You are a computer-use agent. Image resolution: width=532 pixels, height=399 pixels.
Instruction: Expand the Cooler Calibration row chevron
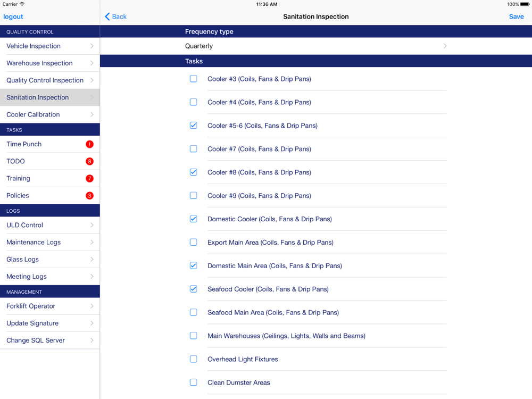(92, 115)
